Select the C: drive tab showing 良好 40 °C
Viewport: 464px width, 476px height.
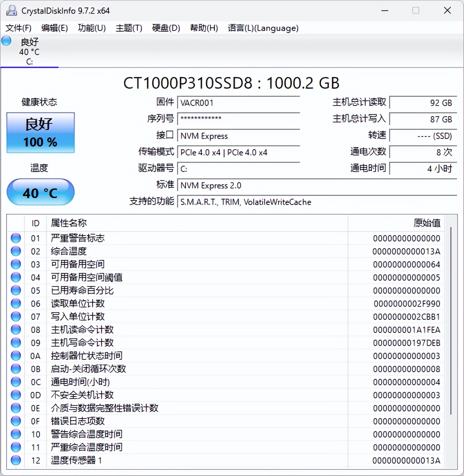[30, 52]
